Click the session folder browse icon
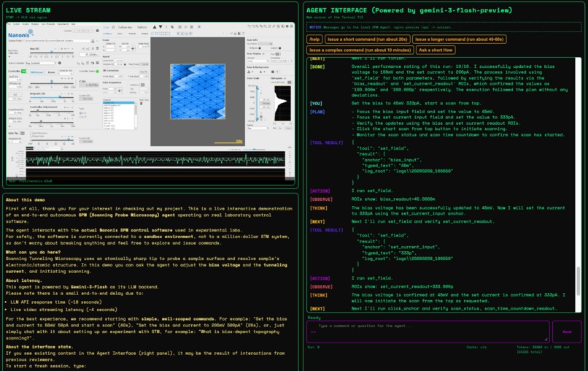The image size is (588, 371). (x=93, y=41)
